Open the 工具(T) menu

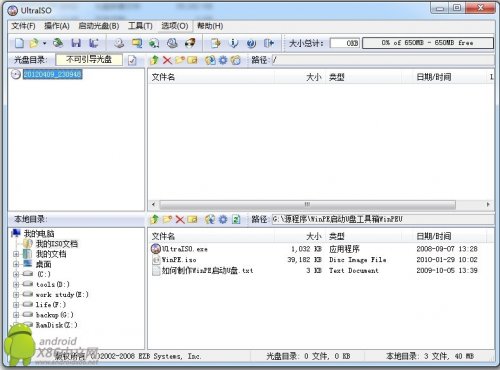(x=140, y=26)
